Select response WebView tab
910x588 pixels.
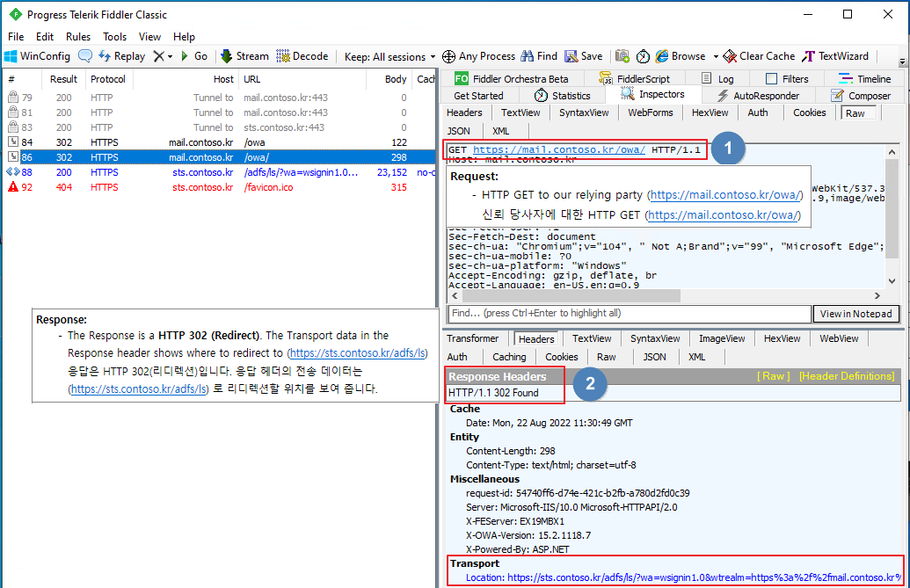[x=839, y=338]
